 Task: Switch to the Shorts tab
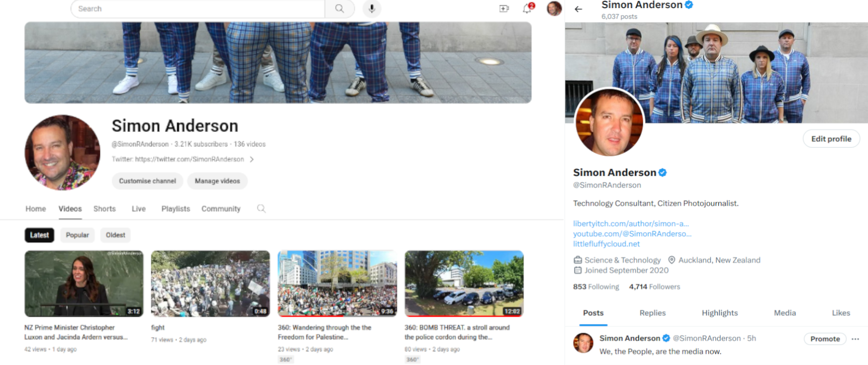click(105, 209)
